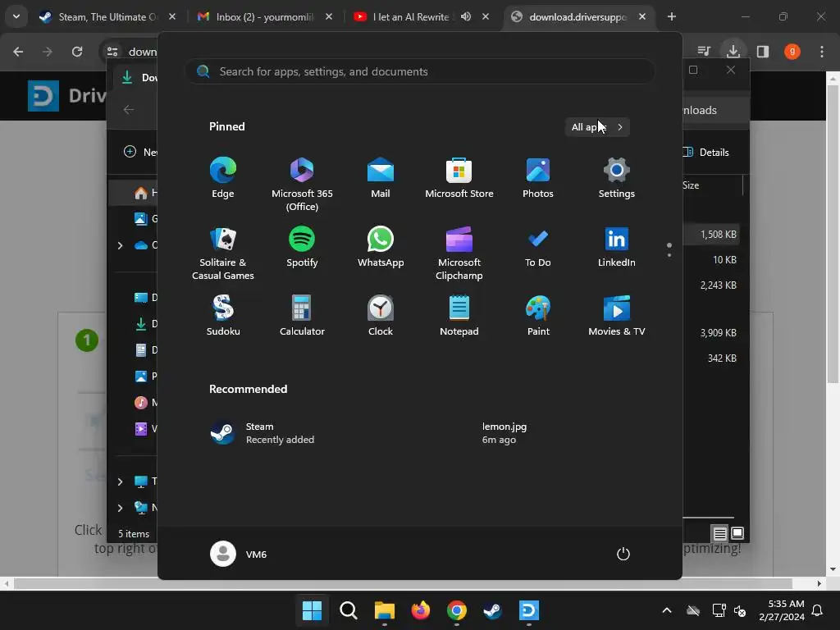Launch Notepad from pinned apps

[x=459, y=316]
